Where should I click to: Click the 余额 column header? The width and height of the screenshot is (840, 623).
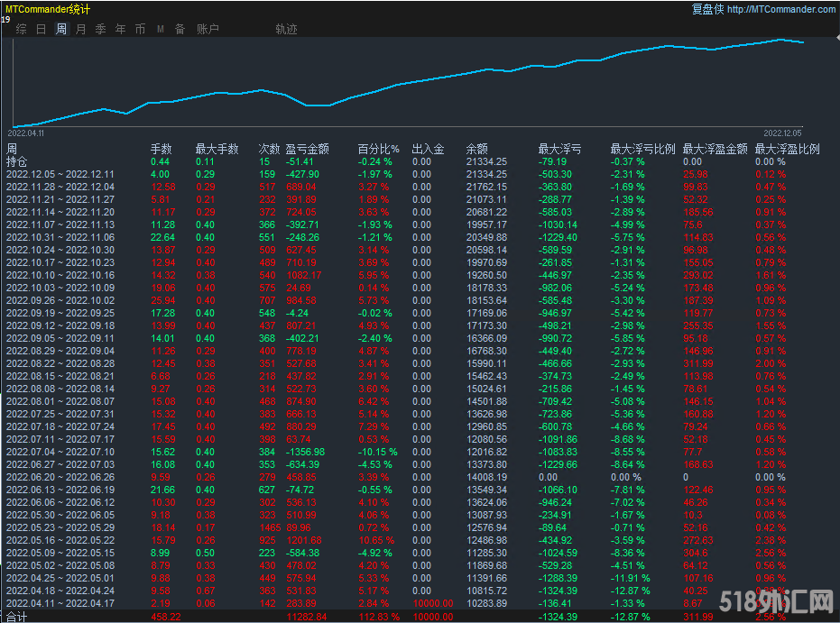477,149
